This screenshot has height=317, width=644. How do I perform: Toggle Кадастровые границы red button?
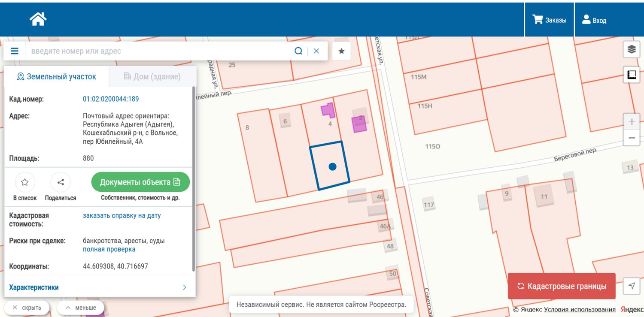pos(562,286)
